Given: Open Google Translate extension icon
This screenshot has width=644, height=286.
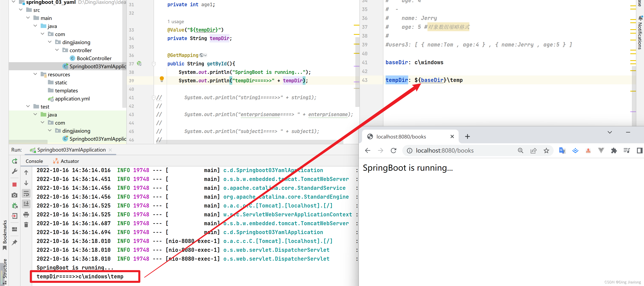Looking at the screenshot, I should coord(562,151).
